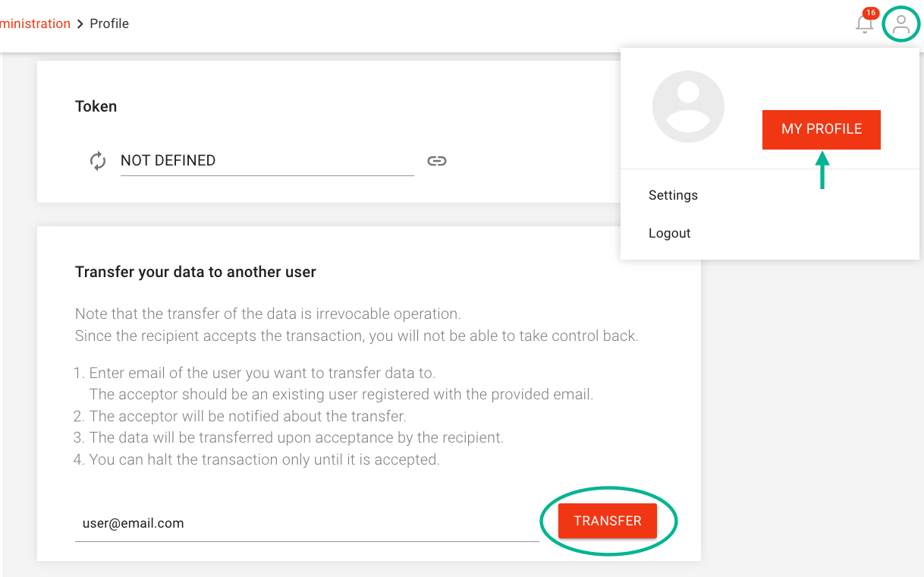Screen dimensions: 924x577
Task: Click the Token section heading
Action: click(x=96, y=106)
